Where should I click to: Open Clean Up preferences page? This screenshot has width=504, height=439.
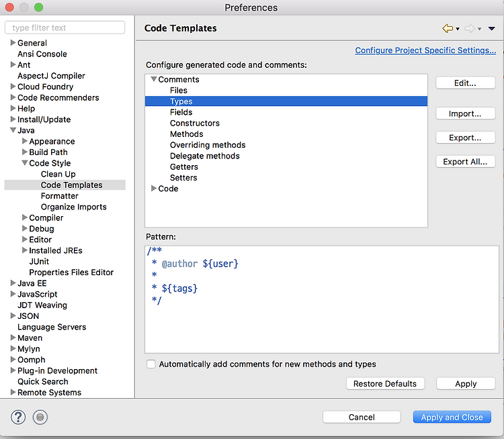point(58,174)
